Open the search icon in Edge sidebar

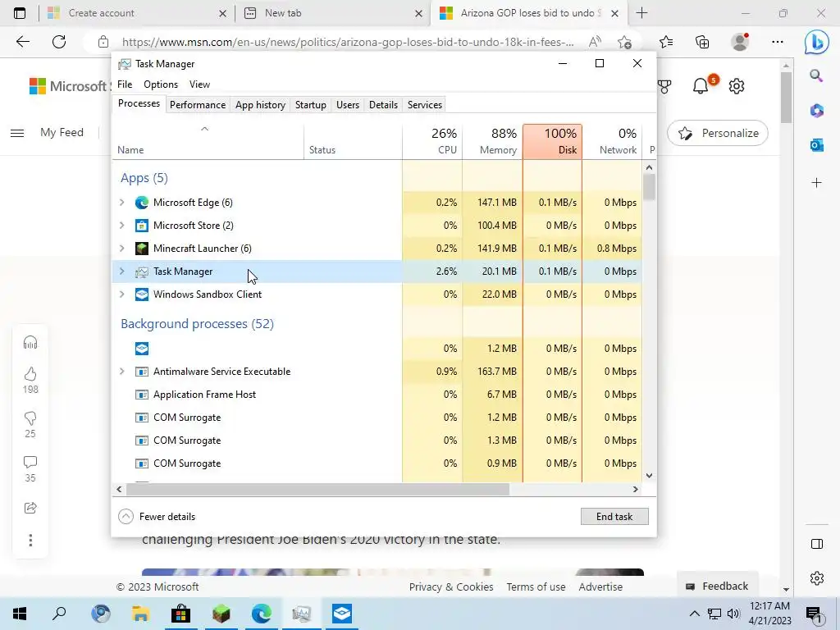coord(816,75)
